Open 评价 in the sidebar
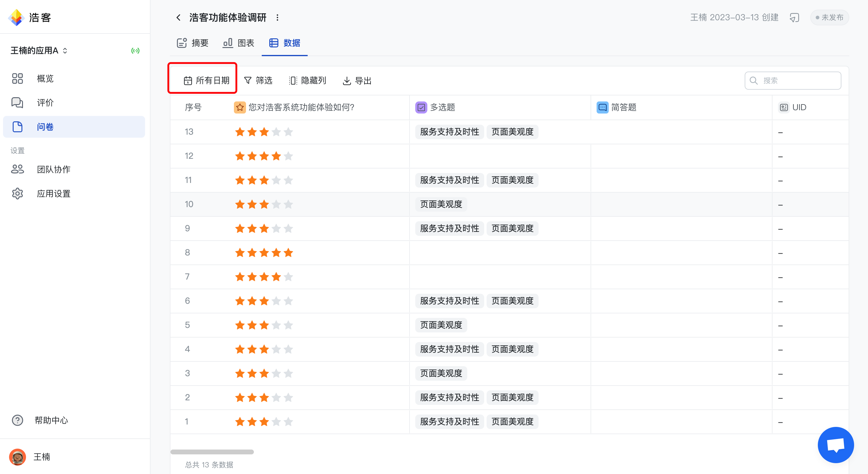868x474 pixels. click(x=74, y=103)
